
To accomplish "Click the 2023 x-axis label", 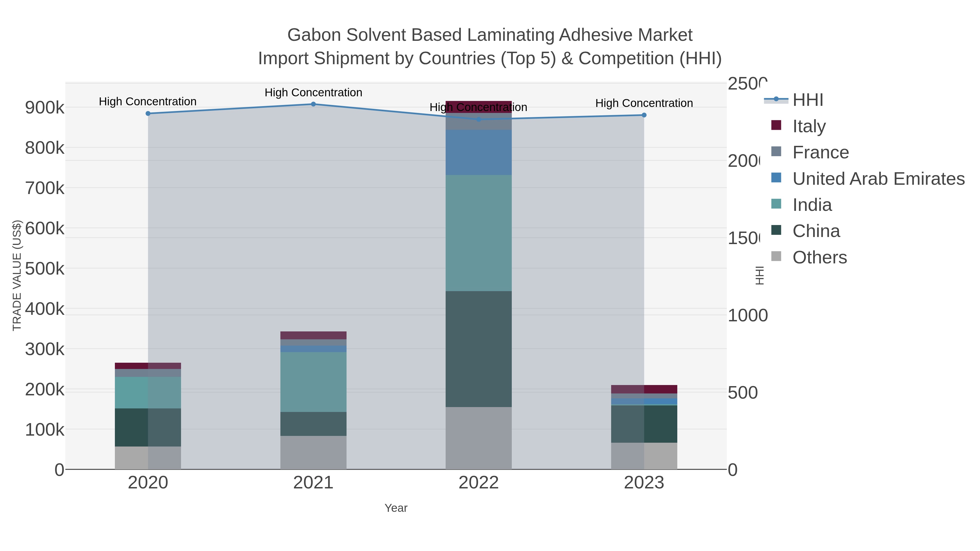I will pos(644,482).
